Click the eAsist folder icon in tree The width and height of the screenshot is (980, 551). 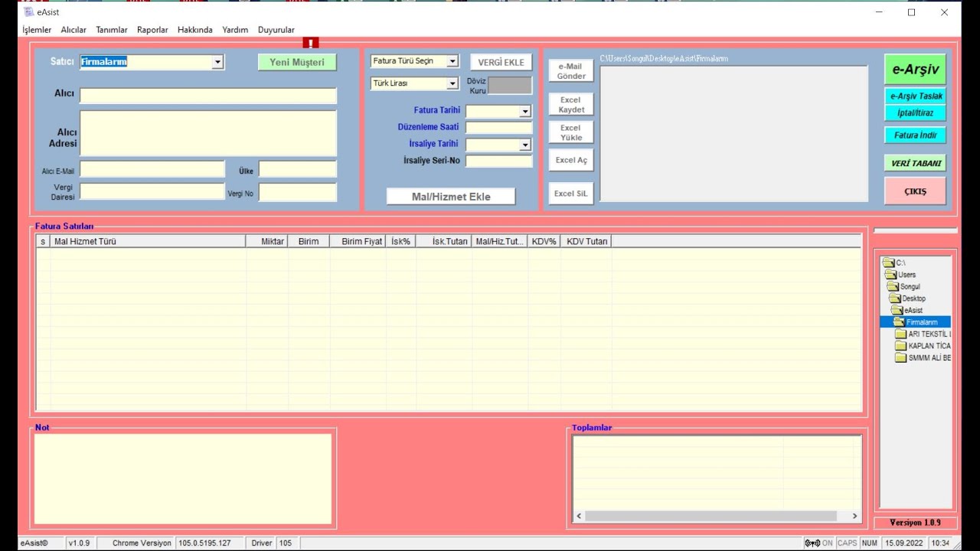pos(897,310)
